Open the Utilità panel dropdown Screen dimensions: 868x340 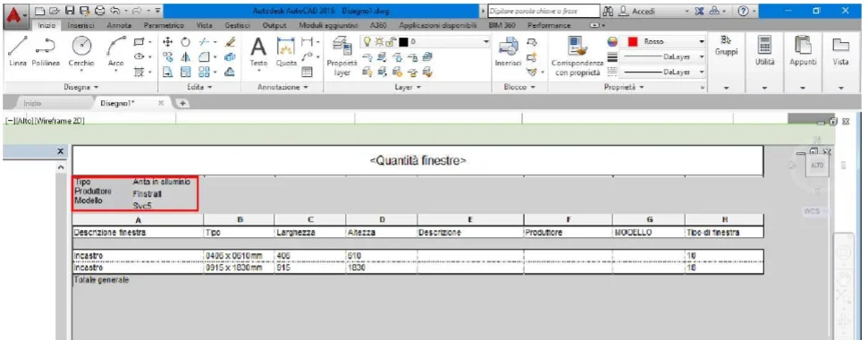pos(765,88)
